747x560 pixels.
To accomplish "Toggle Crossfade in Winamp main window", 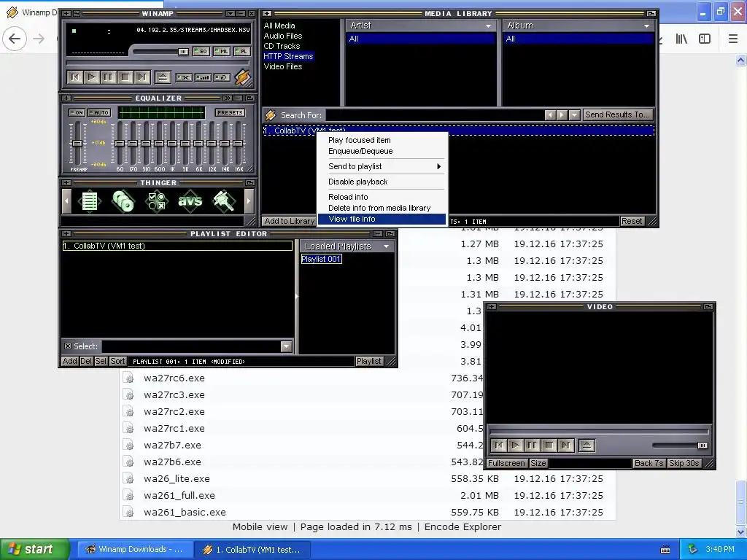I will (x=203, y=77).
